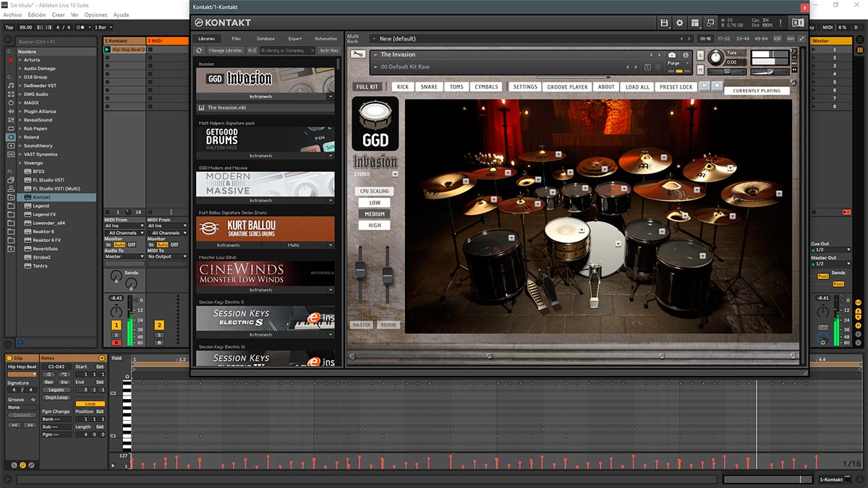Image resolution: width=868 pixels, height=488 pixels.
Task: Switch to Kontakt Files tab
Action: coord(237,38)
